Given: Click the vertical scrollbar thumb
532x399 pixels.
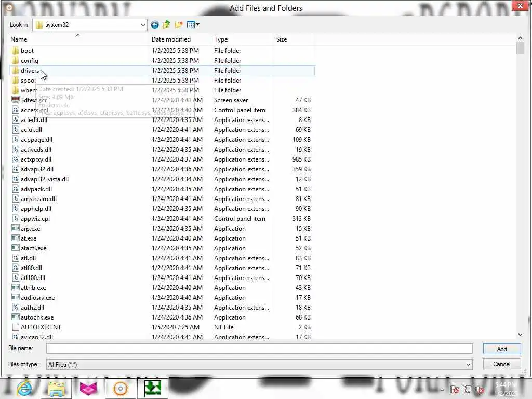Looking at the screenshot, I should click(x=520, y=48).
